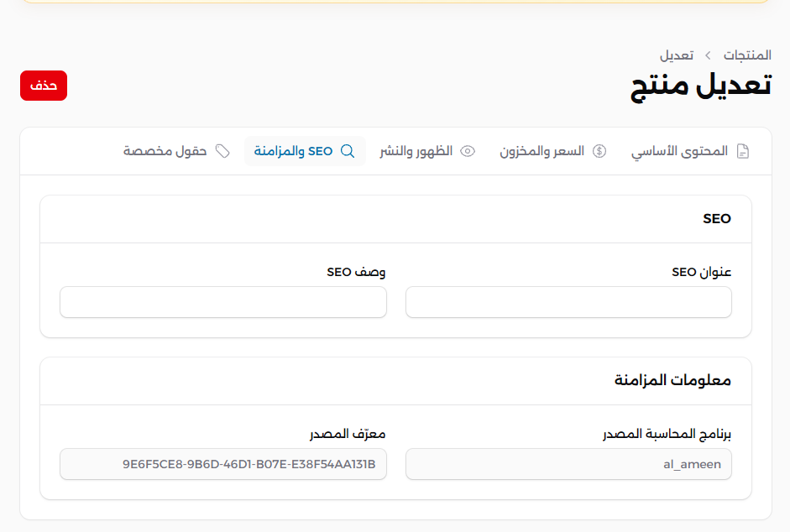Click the eye icon on الظهور والنشر tab

468,151
